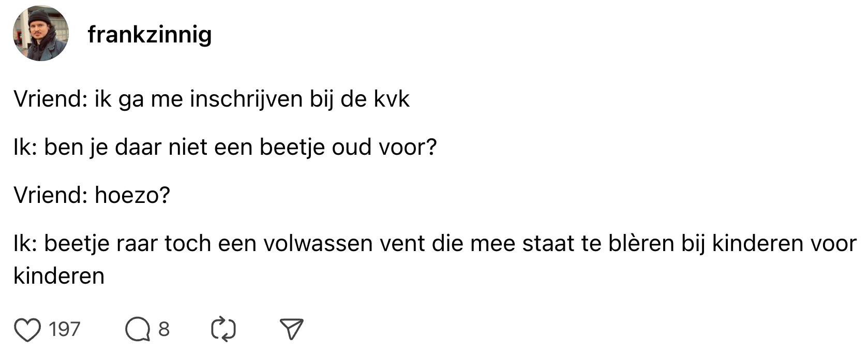Open replies via the comment bubble icon

[x=137, y=329]
